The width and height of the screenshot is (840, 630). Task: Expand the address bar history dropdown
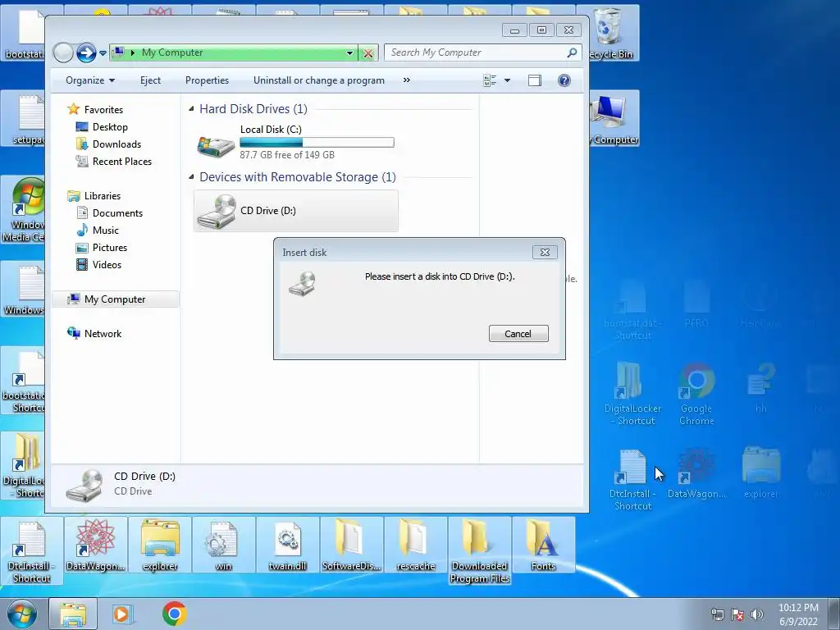click(349, 52)
